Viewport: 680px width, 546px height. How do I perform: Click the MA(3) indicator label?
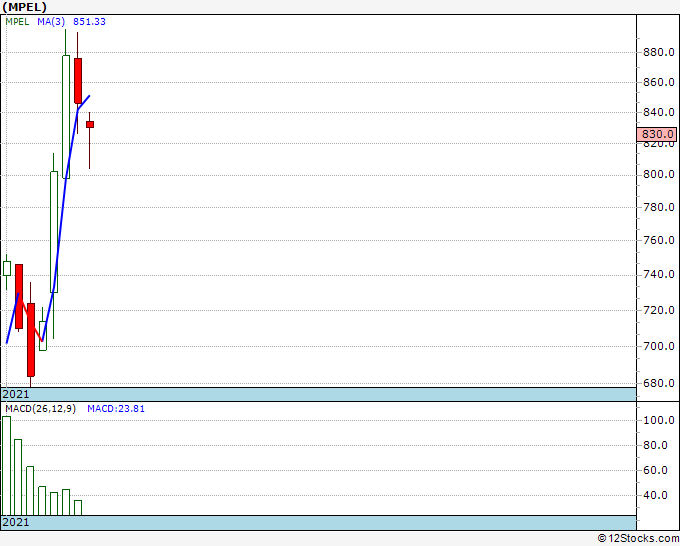(51, 22)
